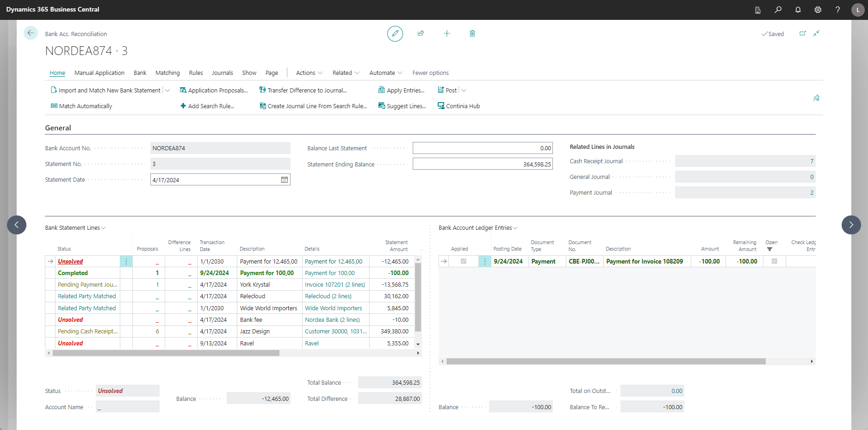868x430 pixels.
Task: Open the settings gear icon
Action: [x=818, y=10]
